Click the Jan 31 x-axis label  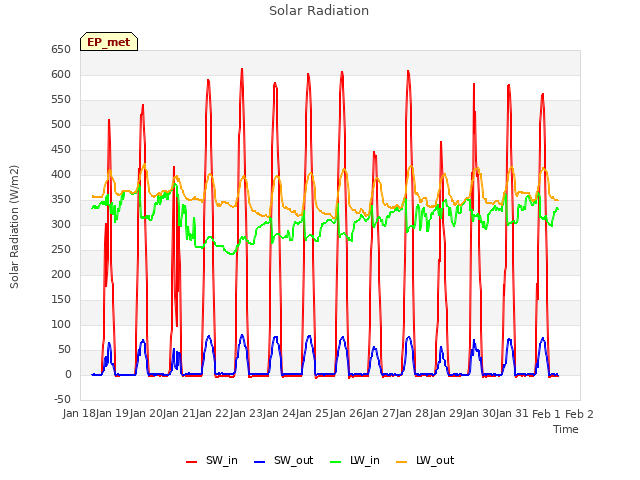tap(513, 414)
